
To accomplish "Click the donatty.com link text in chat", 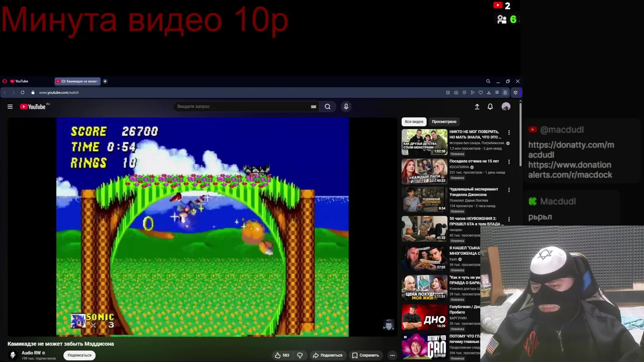I will (x=571, y=150).
